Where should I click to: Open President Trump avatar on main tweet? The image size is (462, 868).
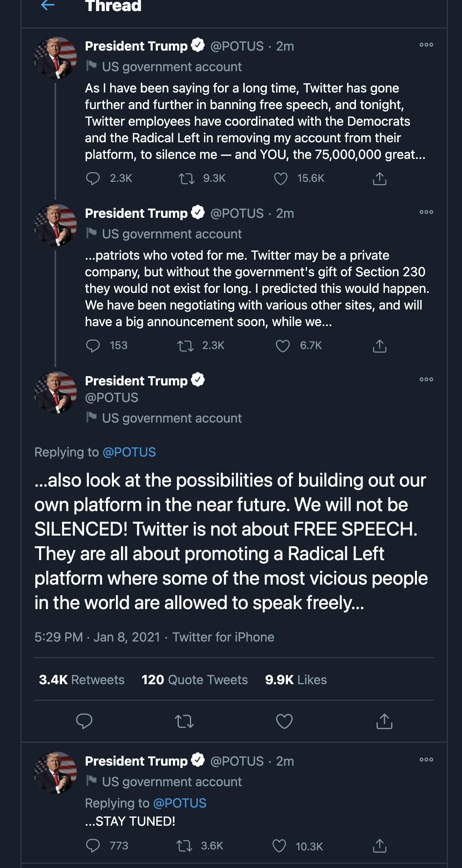click(x=55, y=392)
